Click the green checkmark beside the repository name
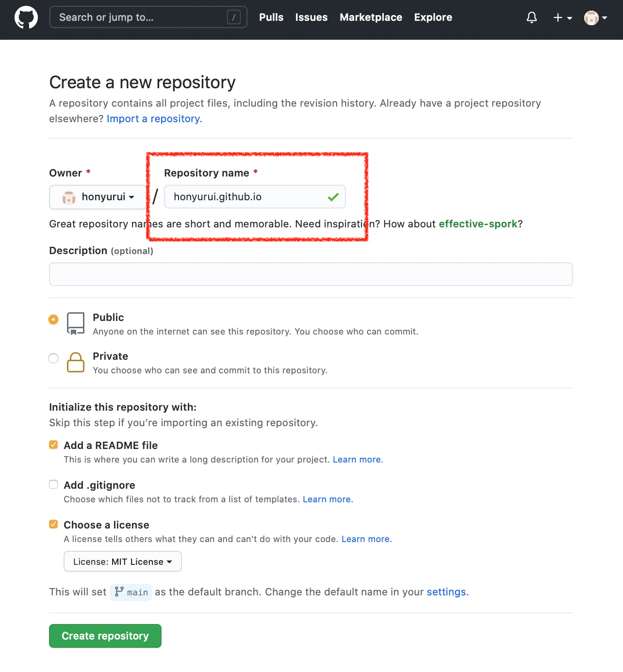 pos(333,197)
